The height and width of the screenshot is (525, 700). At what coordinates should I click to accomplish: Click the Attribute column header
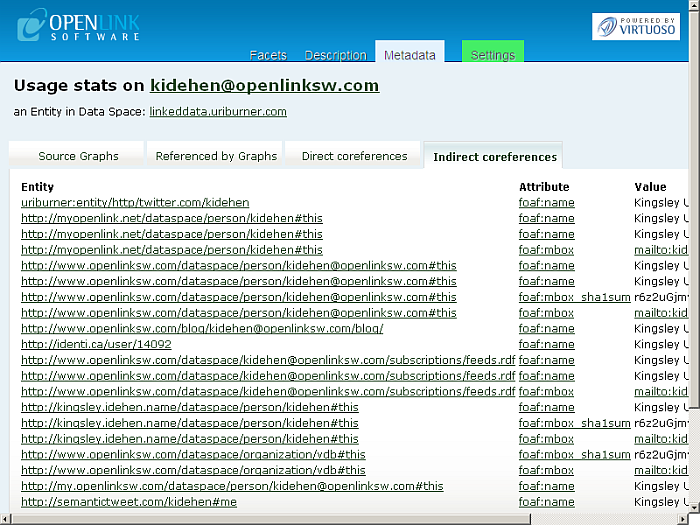coord(544,187)
